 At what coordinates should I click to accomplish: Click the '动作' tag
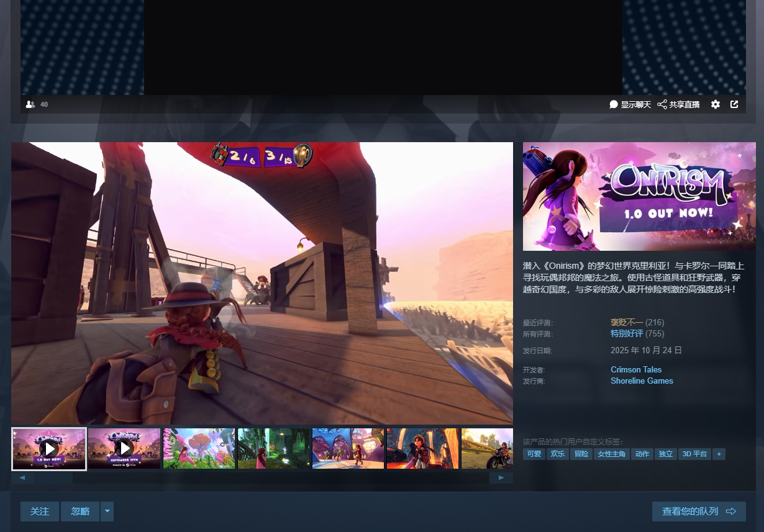pyautogui.click(x=642, y=454)
